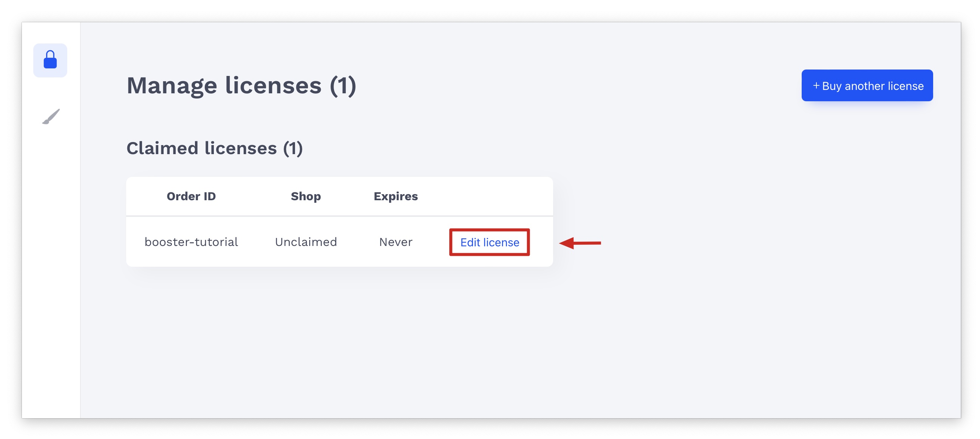The image size is (980, 439).
Task: Click the Unclaimed shop value
Action: pos(306,242)
